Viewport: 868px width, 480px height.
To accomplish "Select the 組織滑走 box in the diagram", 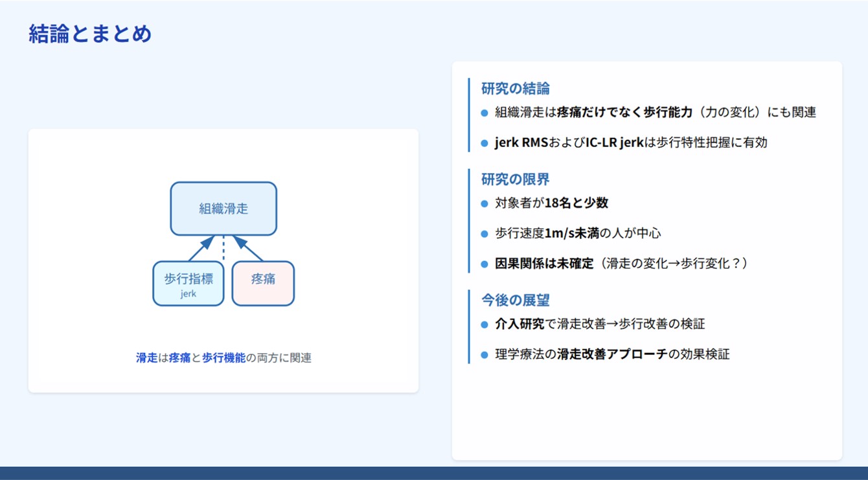I will pos(223,209).
